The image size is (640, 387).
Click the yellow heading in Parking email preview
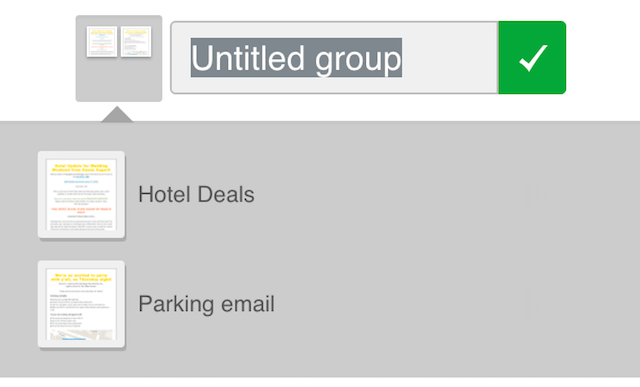pos(81,277)
